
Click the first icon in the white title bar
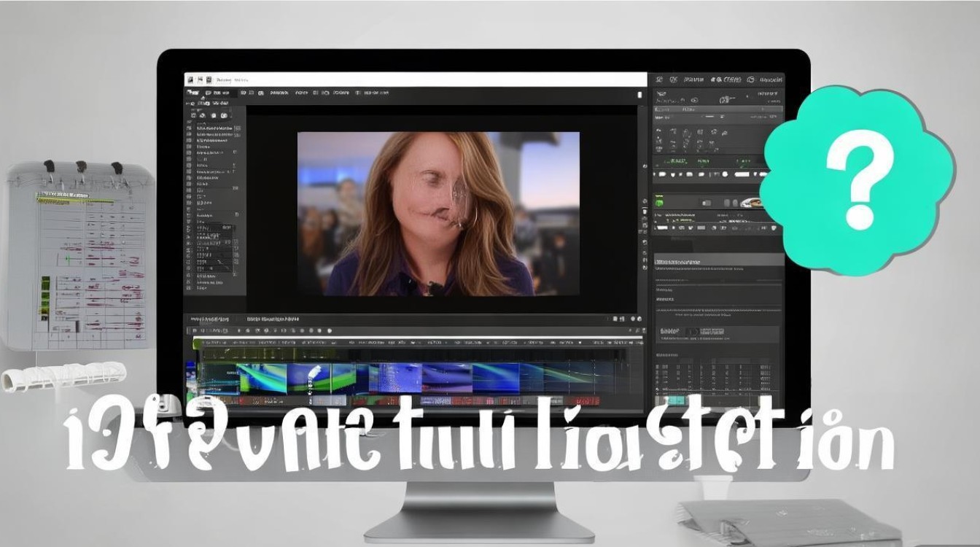[x=189, y=79]
